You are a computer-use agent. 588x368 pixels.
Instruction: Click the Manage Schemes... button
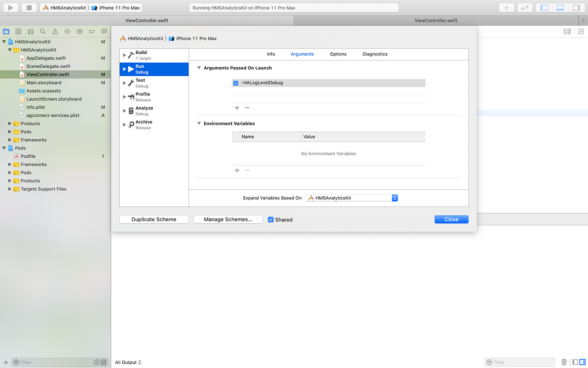pos(228,219)
